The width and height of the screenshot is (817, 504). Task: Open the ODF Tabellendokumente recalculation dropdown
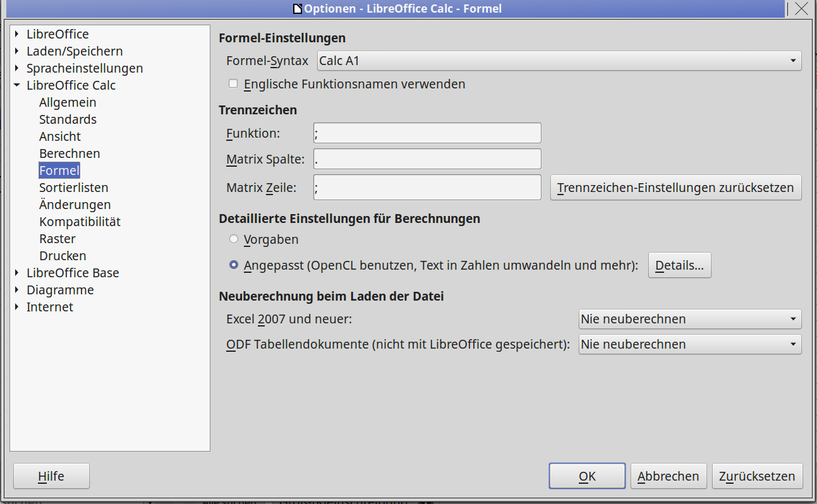(x=690, y=344)
